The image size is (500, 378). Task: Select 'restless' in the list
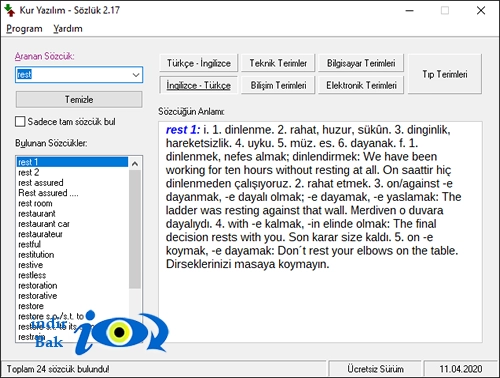click(x=72, y=275)
